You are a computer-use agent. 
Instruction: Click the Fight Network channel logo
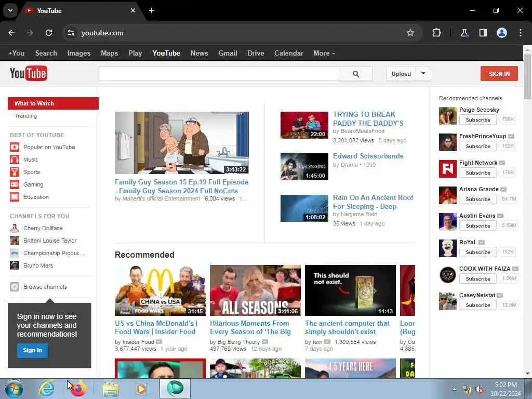click(447, 169)
